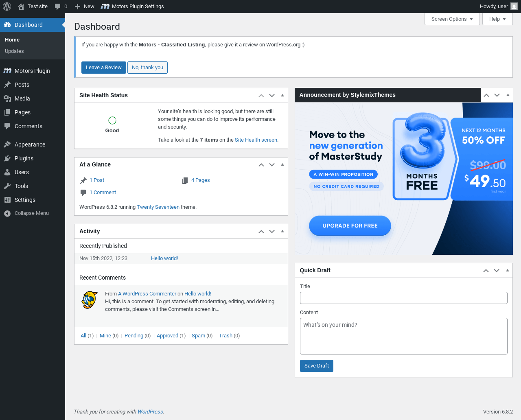This screenshot has width=521, height=420.
Task: Show Mine comments filter
Action: pyautogui.click(x=105, y=336)
